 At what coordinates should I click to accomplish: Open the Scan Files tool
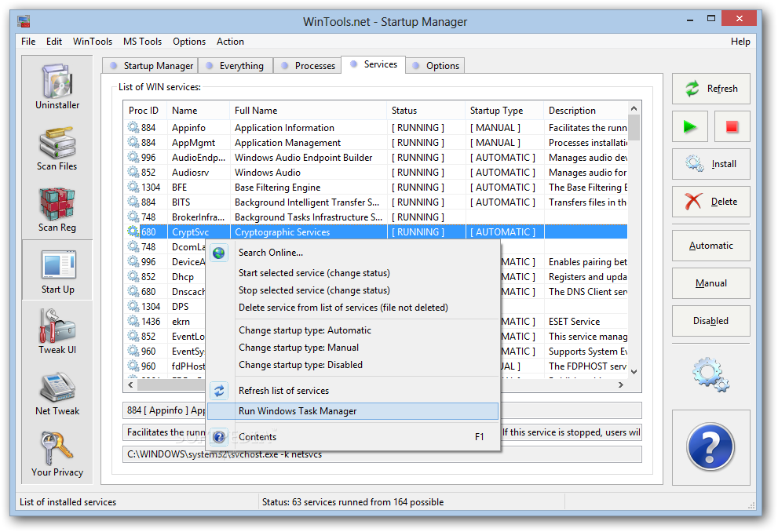pos(57,148)
